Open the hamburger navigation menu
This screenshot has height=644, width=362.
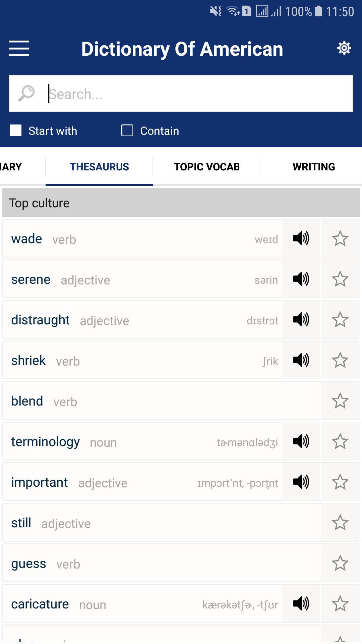19,48
